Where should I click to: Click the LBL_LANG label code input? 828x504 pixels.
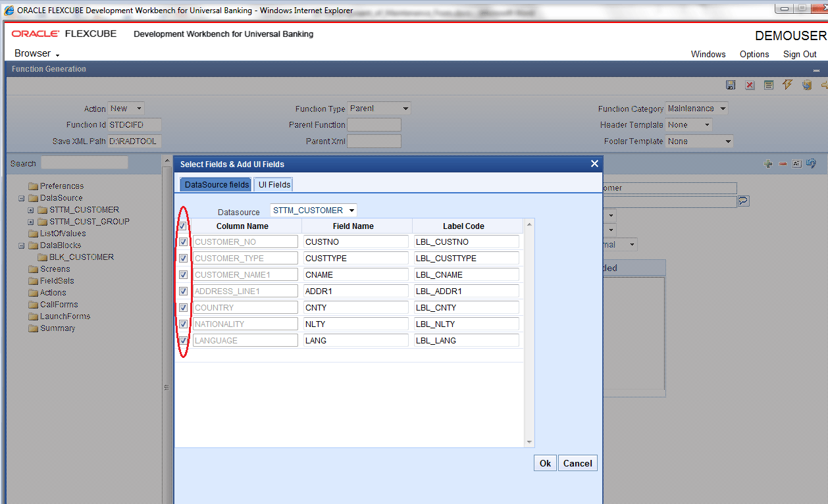pyautogui.click(x=467, y=341)
